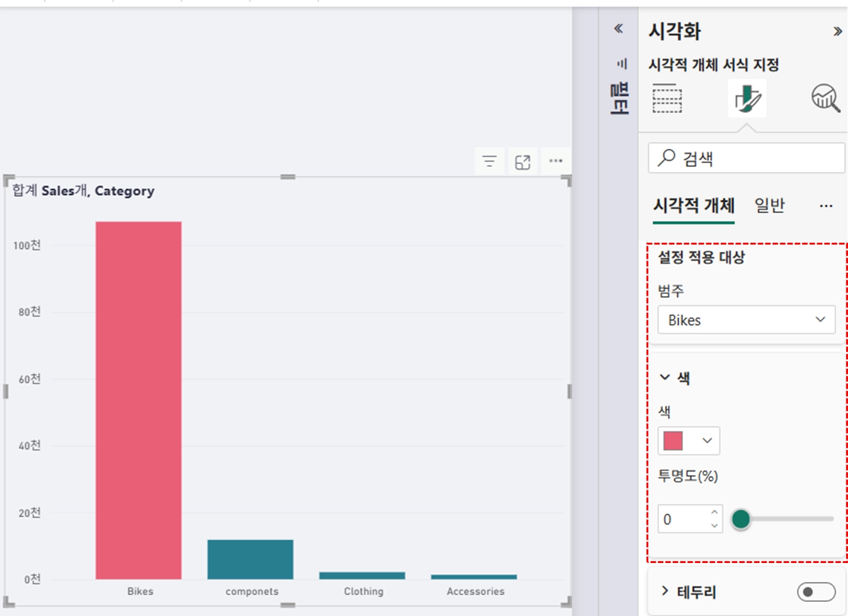Select the format visual paintbrush icon

[747, 99]
